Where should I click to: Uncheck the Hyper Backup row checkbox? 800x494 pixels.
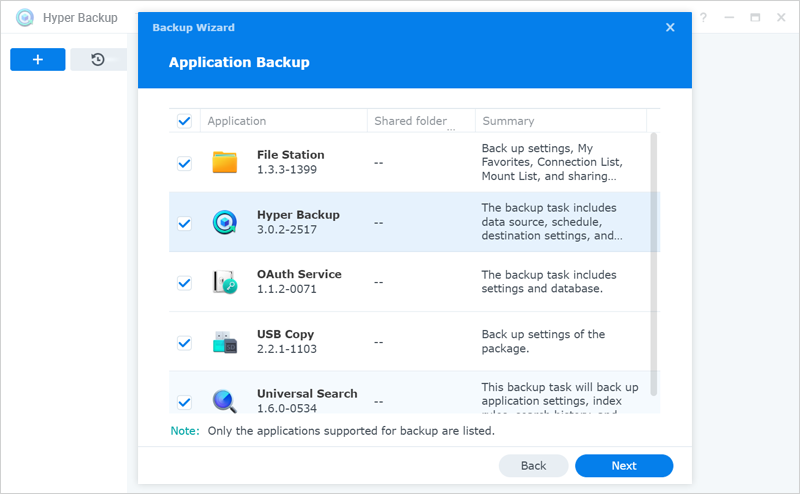(184, 223)
